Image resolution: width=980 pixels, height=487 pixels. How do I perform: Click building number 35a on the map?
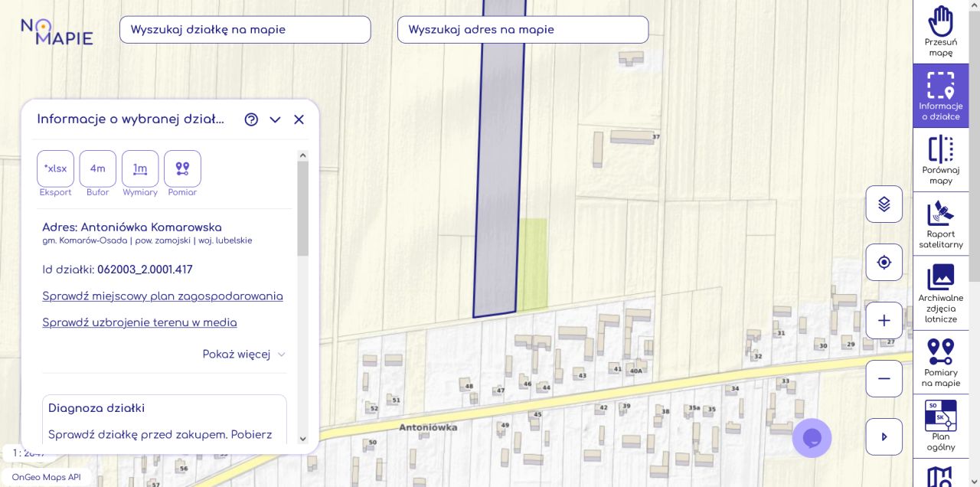(694, 409)
